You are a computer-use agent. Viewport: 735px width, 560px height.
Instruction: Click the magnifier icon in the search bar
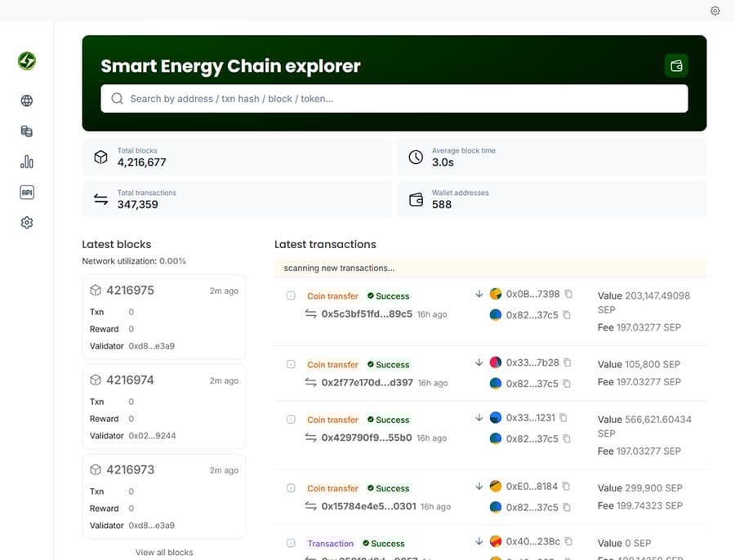(116, 98)
